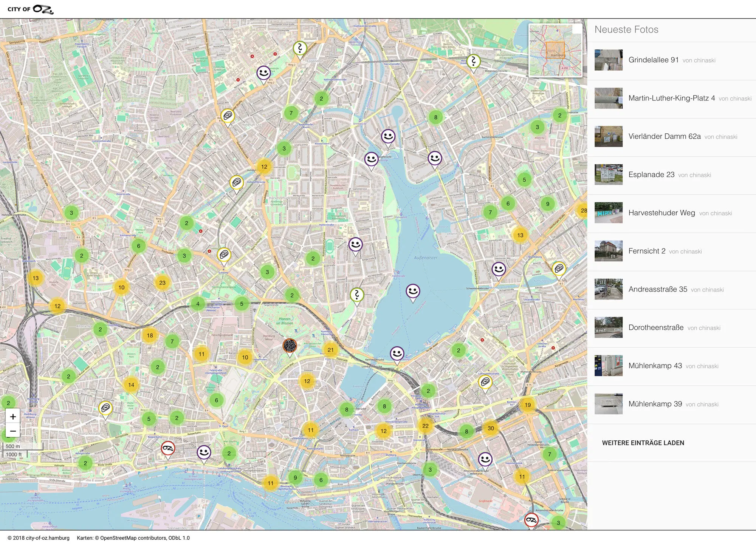Select dark photo marker near Hamburg Messe
The height and width of the screenshot is (548, 756).
click(290, 346)
